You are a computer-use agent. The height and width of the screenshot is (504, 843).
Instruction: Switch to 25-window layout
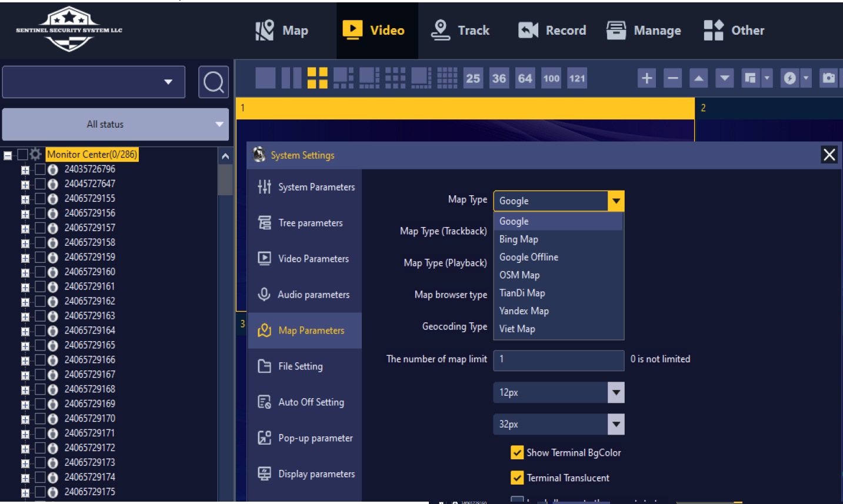(x=473, y=78)
